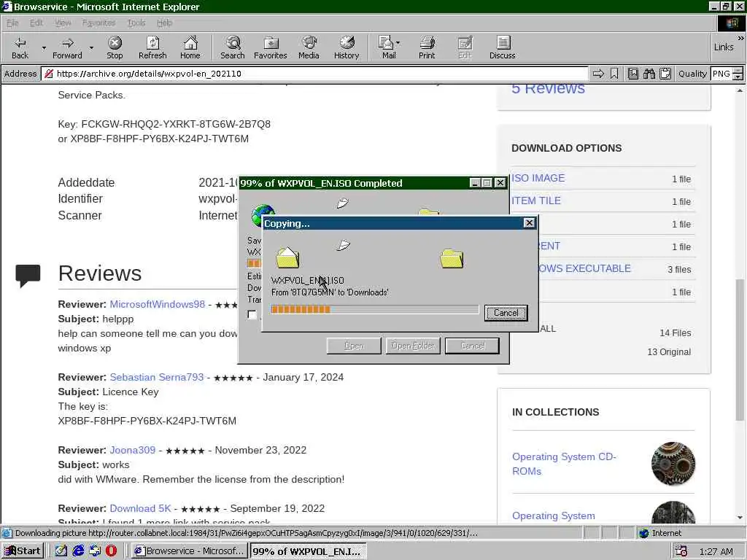Switch to 99% of WXPVOL_EN taskbar button
Image resolution: width=747 pixels, height=560 pixels.
point(309,551)
